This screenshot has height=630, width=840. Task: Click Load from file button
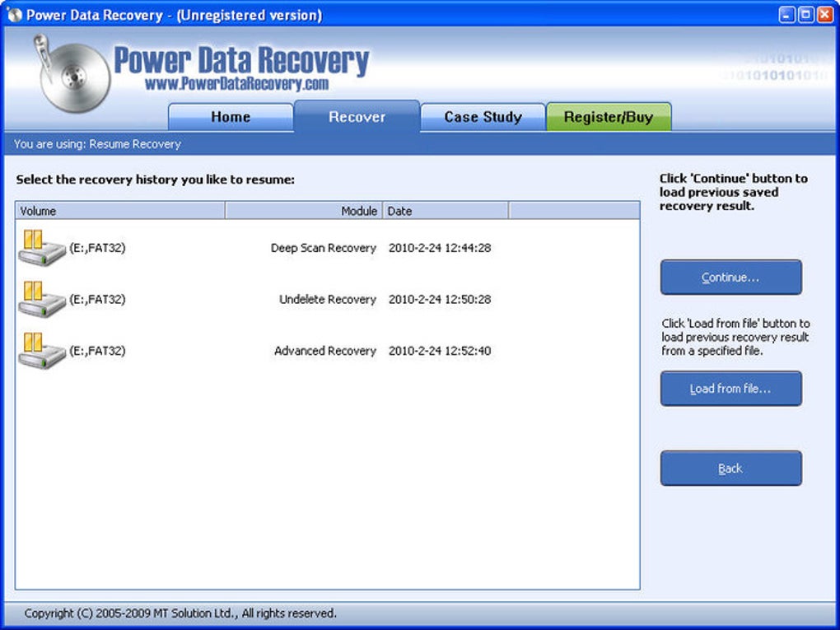(730, 388)
